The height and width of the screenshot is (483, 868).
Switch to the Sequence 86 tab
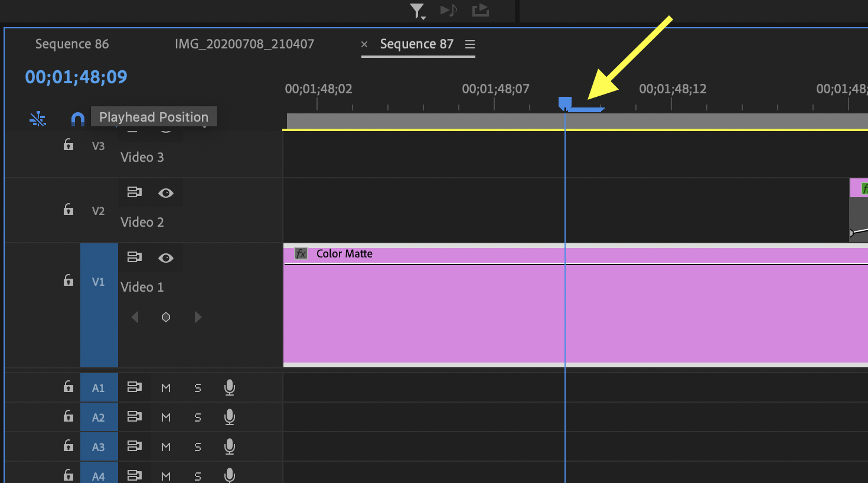pyautogui.click(x=72, y=44)
